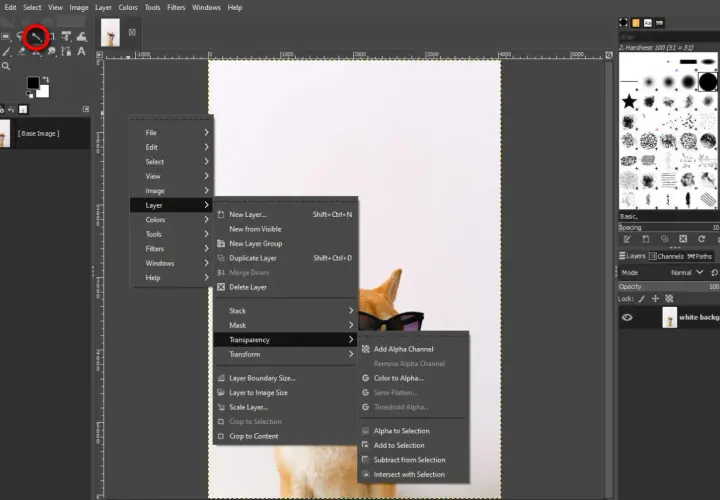
Task: Swap foreground and background colors arrow
Action: (45, 80)
